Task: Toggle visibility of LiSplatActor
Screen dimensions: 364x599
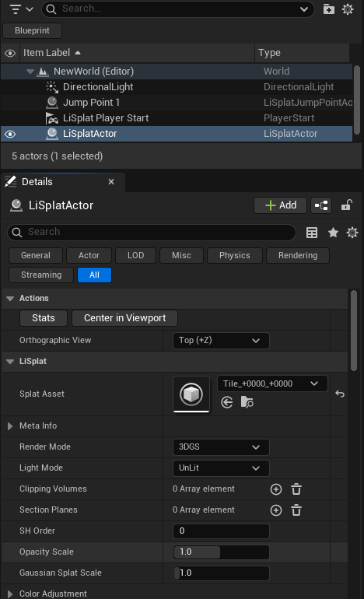Action: click(x=10, y=134)
